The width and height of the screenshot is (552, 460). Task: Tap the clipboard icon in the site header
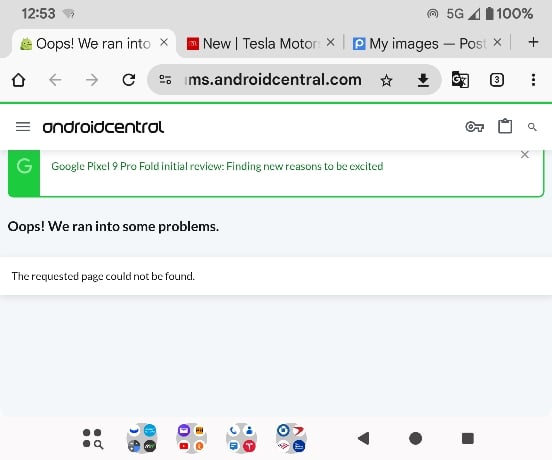(x=505, y=126)
